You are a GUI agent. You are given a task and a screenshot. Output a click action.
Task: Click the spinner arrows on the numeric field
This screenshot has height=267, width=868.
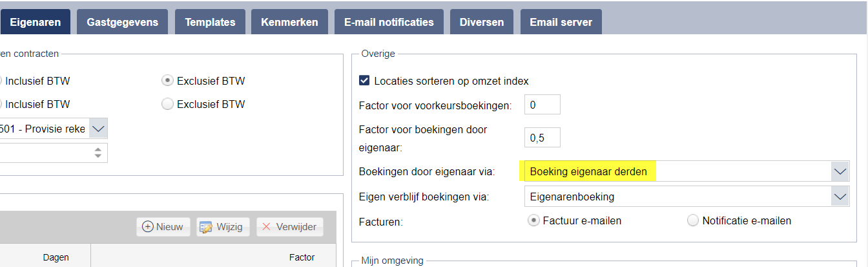tap(98, 153)
